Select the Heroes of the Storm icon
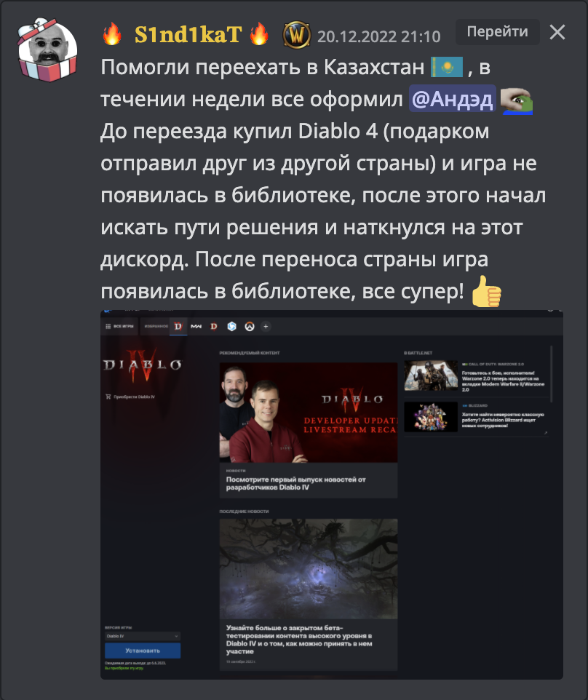Image resolution: width=588 pixels, height=700 pixels. coord(231,326)
